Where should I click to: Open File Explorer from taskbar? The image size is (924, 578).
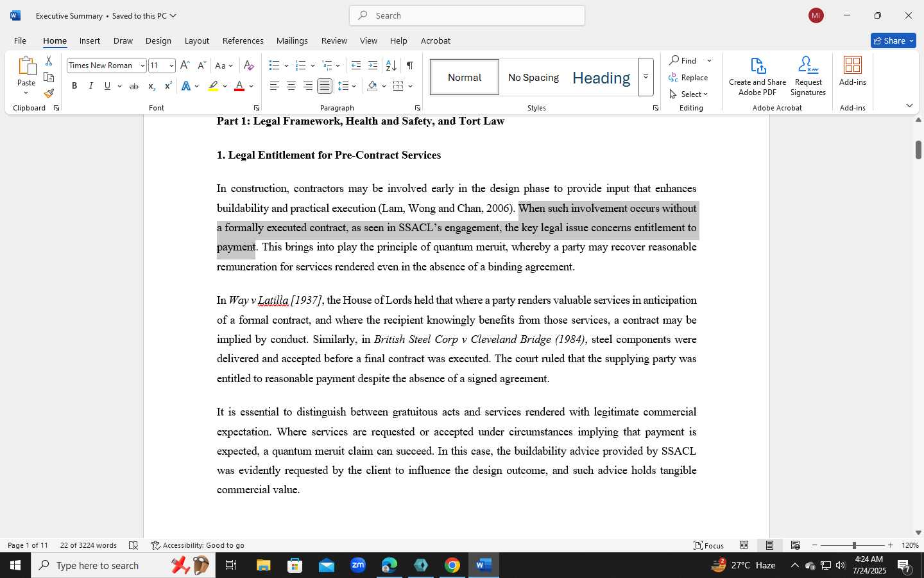264,565
